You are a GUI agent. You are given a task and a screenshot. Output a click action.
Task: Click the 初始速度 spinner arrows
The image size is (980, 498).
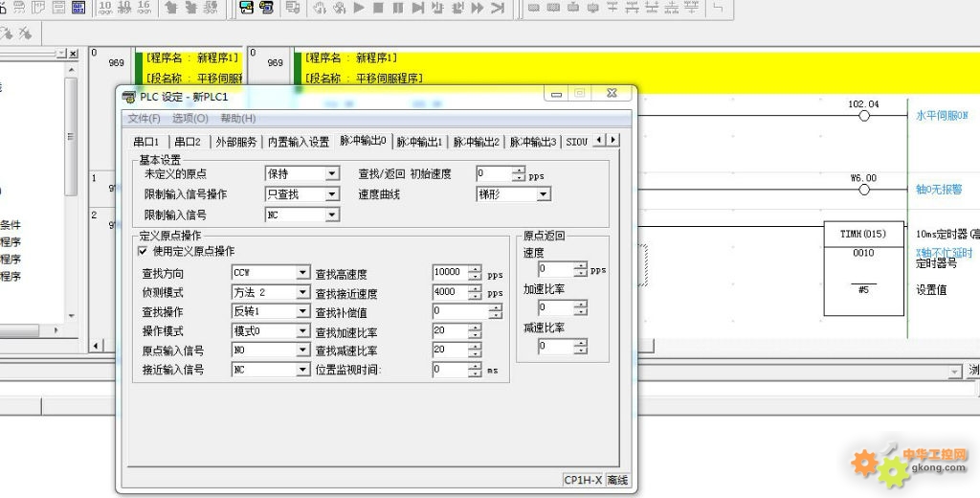pyautogui.click(x=519, y=174)
